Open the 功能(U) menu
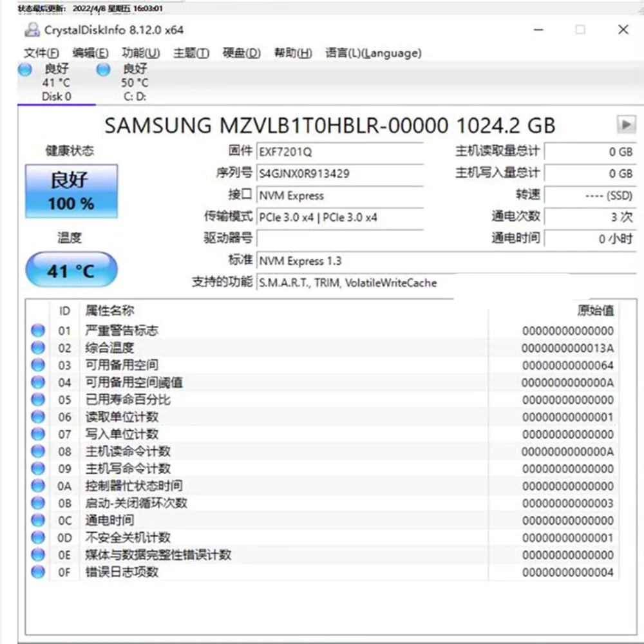The image size is (644, 644). coord(141,53)
